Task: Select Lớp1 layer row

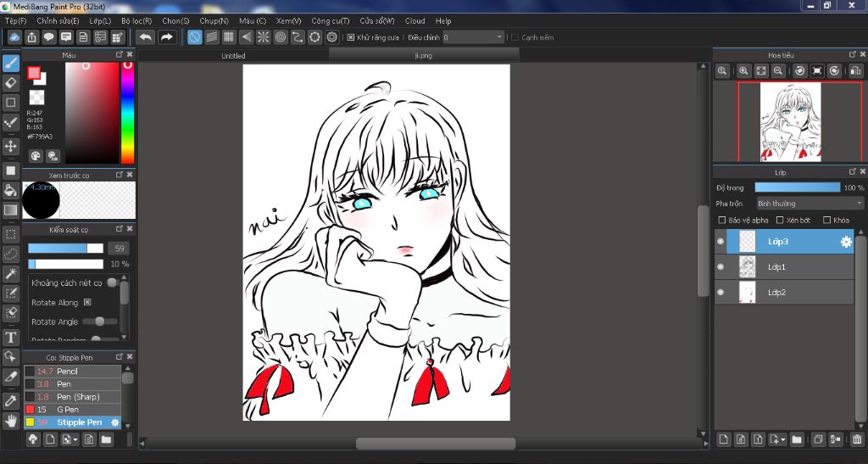Action: point(784,267)
